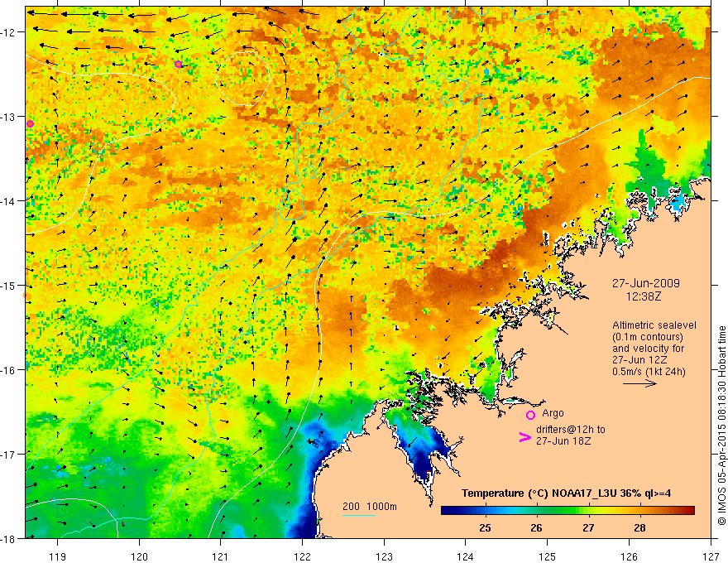Click the '0.5m/s (1kt 24h)' text

(x=649, y=372)
